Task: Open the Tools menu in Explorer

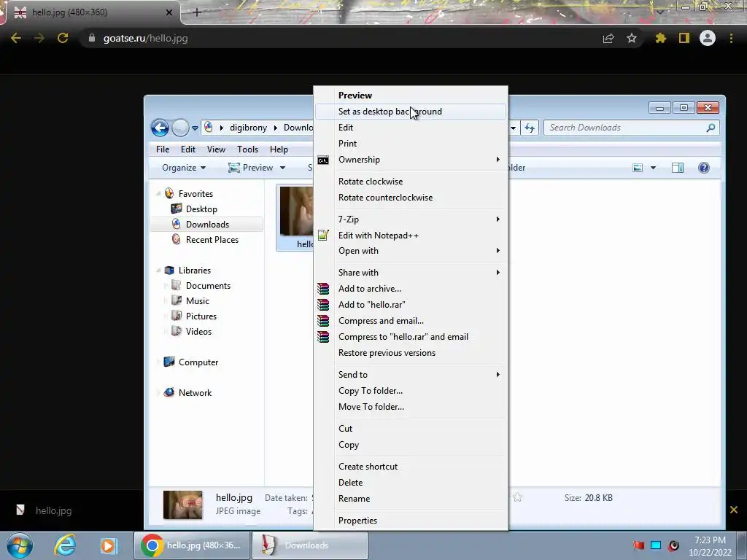Action: pyautogui.click(x=248, y=149)
